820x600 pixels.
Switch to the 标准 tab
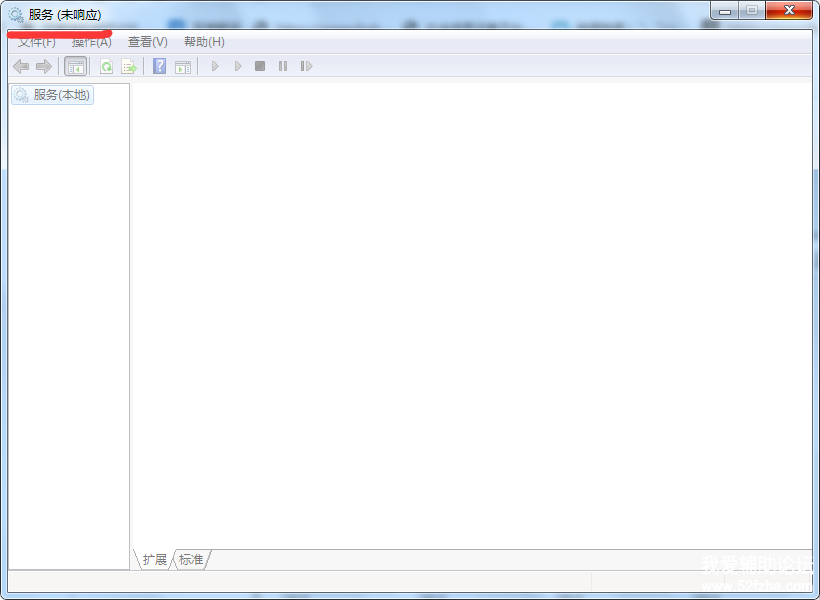[x=191, y=560]
